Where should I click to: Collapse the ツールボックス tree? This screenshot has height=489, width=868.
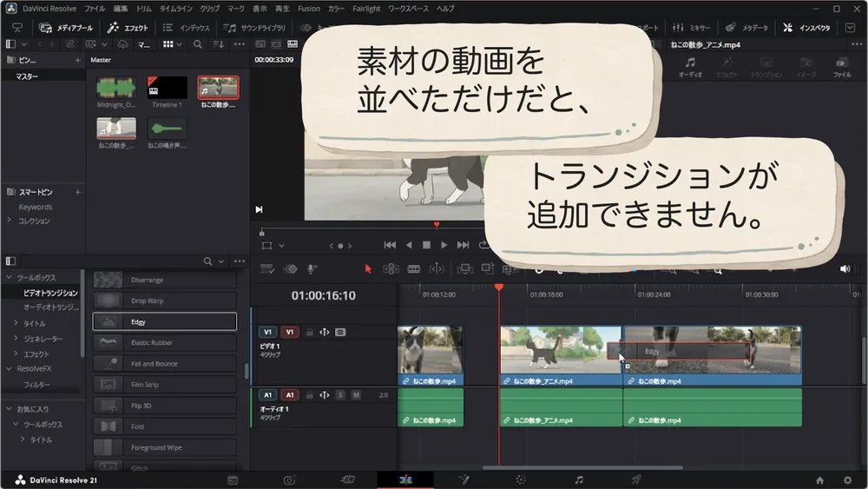tap(9, 277)
